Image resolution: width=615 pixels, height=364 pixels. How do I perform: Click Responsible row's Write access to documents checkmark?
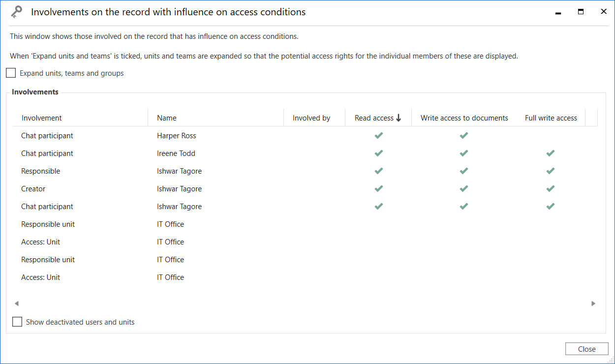464,171
